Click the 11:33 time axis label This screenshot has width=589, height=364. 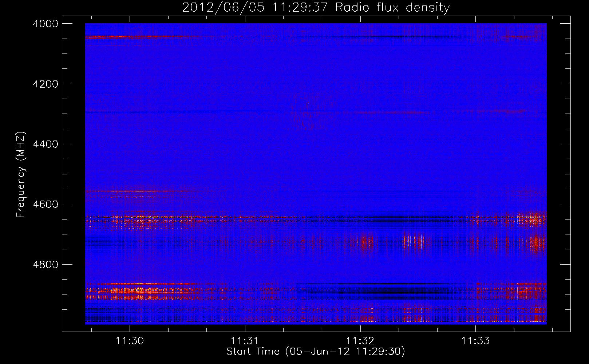[x=476, y=341]
